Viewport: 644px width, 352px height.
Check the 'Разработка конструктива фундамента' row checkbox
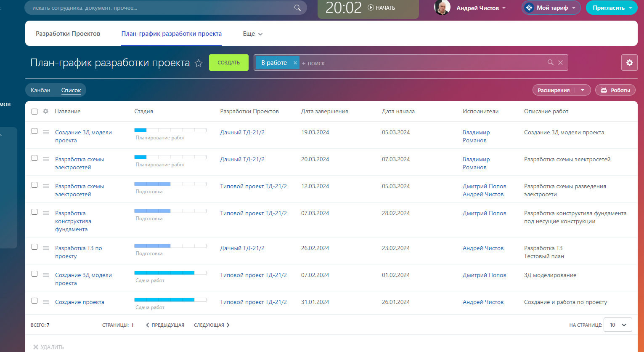(x=34, y=212)
